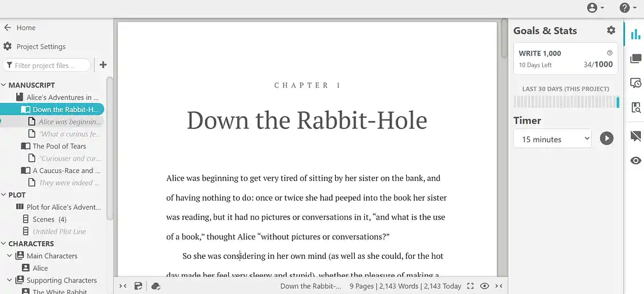The image size is (644, 294).
Task: Click the saved document disk icon
Action: [x=138, y=286]
